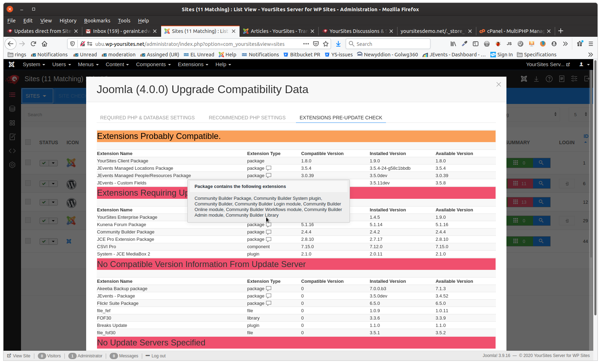Click the database icon in sidebar
The height and width of the screenshot is (364, 601).
[x=12, y=109]
